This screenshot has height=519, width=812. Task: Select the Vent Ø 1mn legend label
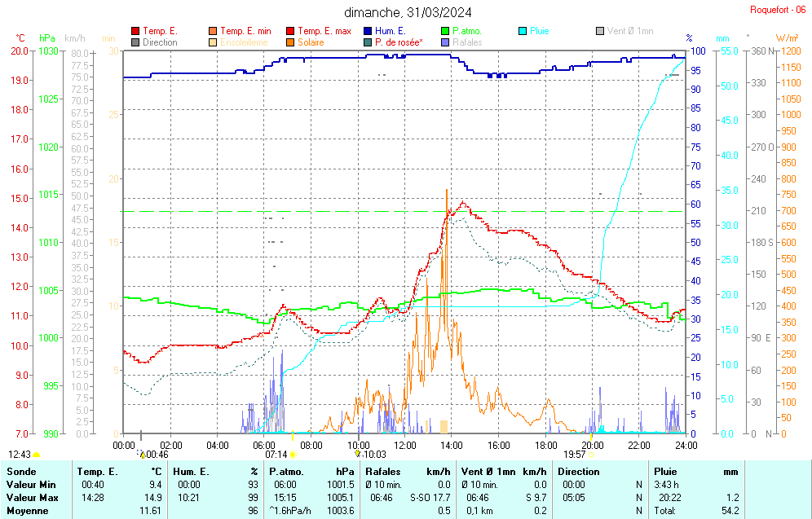click(x=630, y=31)
